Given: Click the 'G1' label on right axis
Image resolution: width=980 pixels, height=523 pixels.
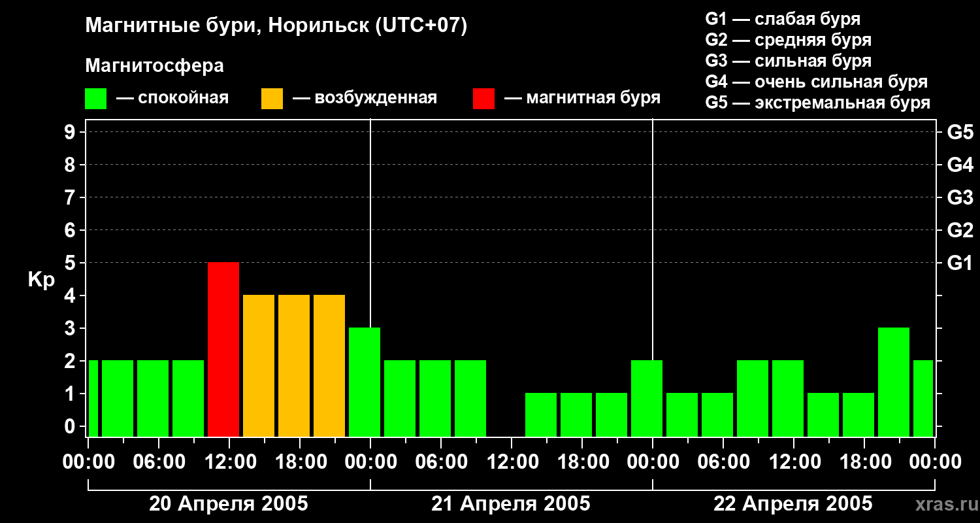Looking at the screenshot, I should [960, 263].
